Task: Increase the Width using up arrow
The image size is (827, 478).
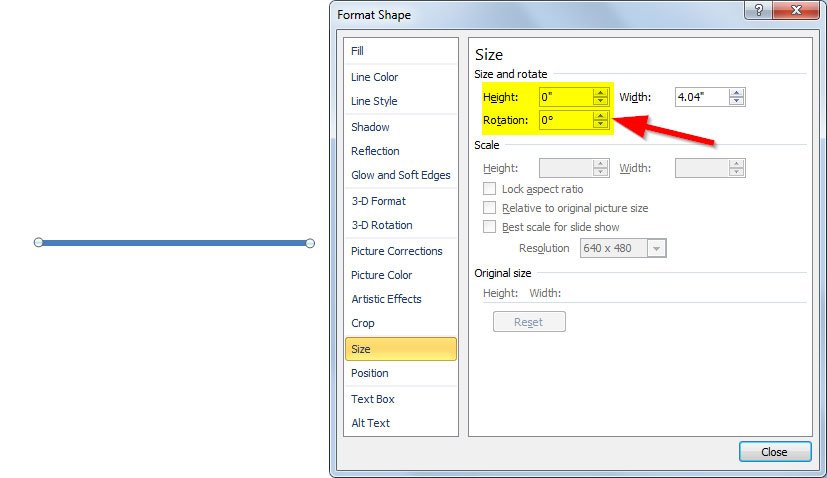Action: [x=736, y=93]
